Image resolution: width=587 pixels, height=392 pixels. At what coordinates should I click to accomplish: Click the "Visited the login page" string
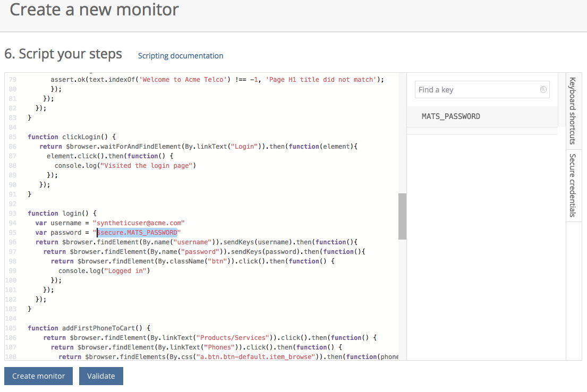[147, 166]
